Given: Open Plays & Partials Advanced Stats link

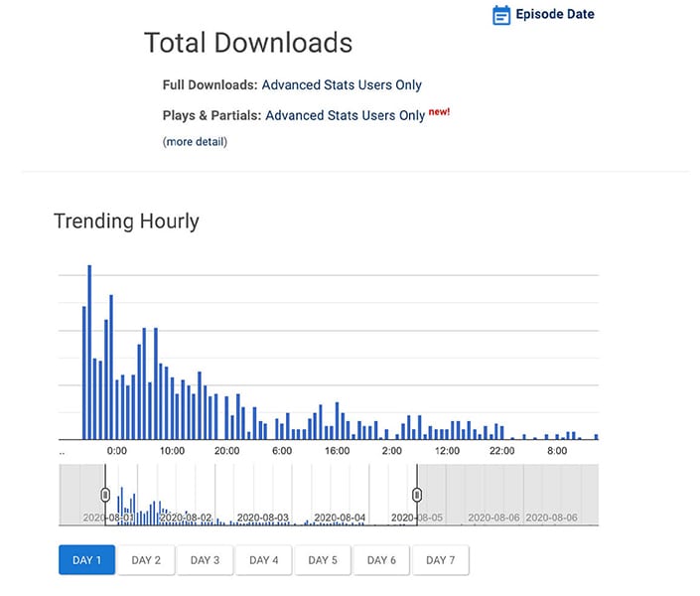Looking at the screenshot, I should tap(346, 115).
